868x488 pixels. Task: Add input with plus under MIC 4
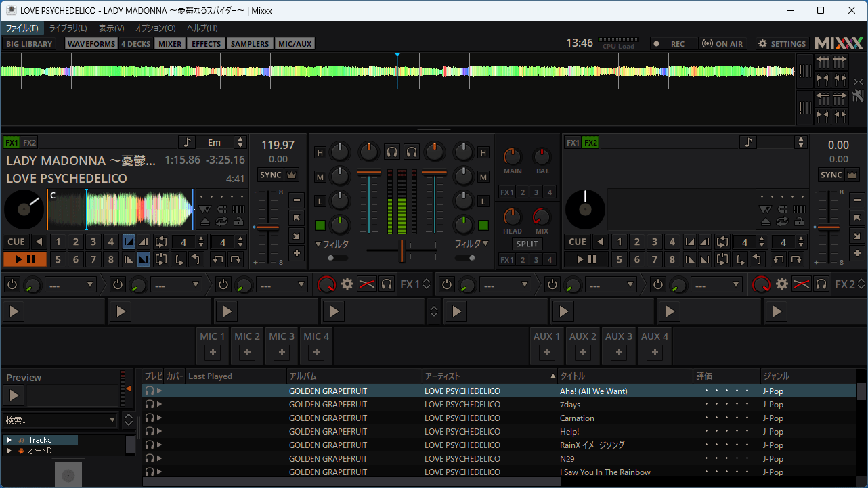click(x=316, y=352)
